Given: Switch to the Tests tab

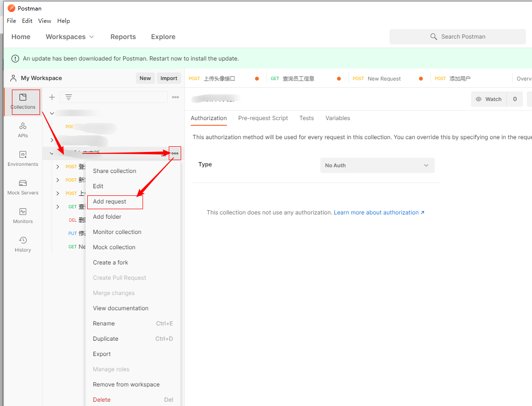Looking at the screenshot, I should pos(307,118).
